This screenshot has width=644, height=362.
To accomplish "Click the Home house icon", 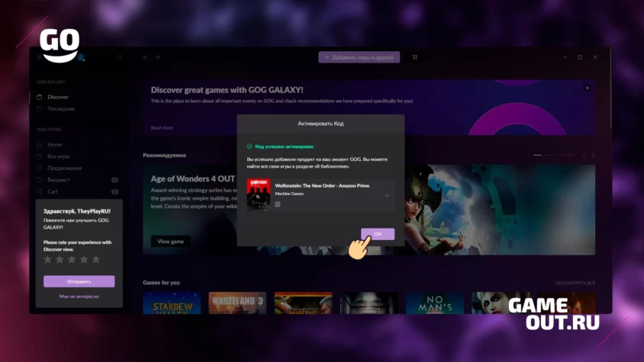I will [x=40, y=145].
